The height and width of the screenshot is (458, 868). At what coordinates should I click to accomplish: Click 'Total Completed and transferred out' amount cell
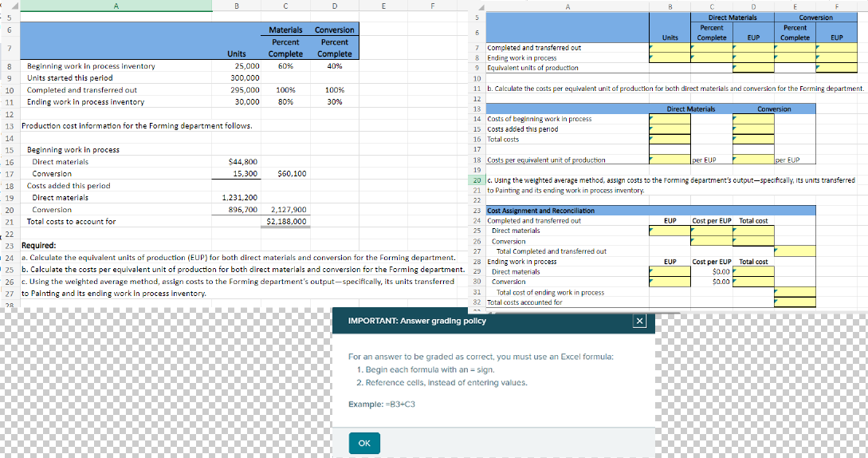pyautogui.click(x=795, y=251)
